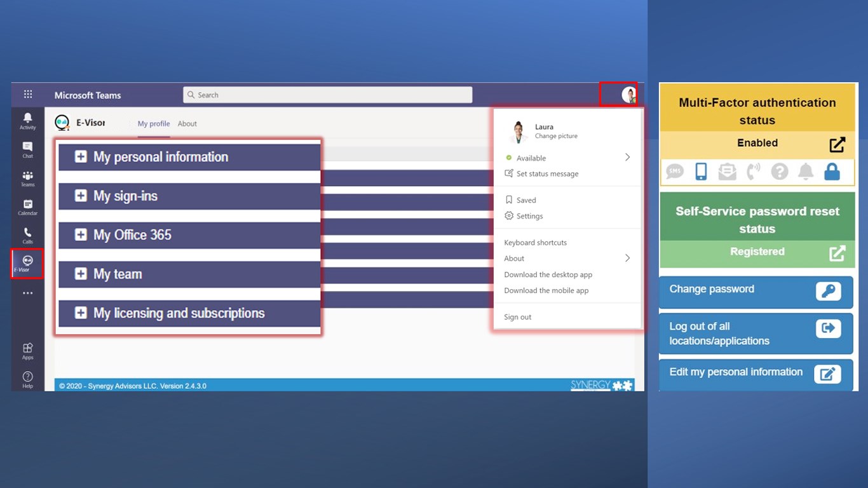The width and height of the screenshot is (868, 488).
Task: Open Settings in the profile menu
Action: pos(524,216)
